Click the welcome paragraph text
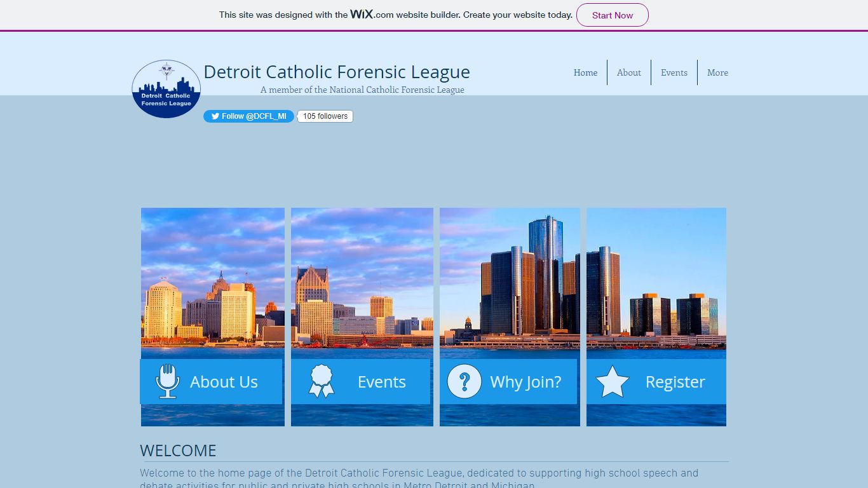 click(419, 478)
